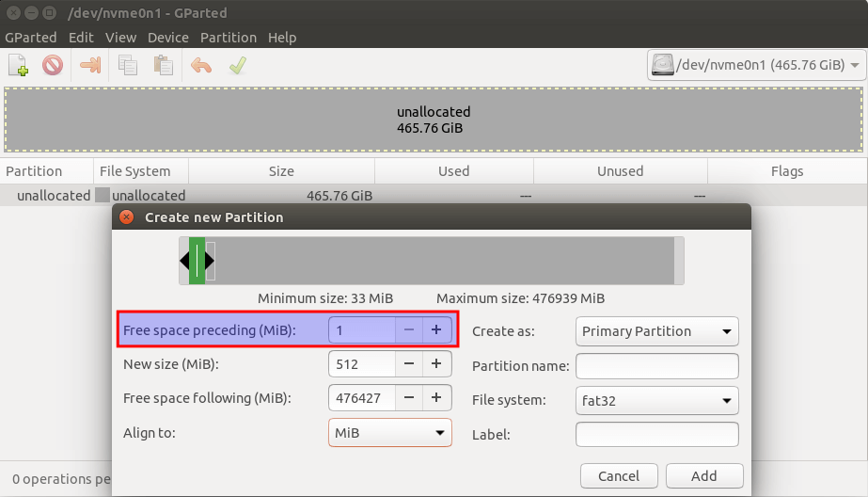Undo the last operation via toolbar
The height and width of the screenshot is (497, 868).
[201, 66]
